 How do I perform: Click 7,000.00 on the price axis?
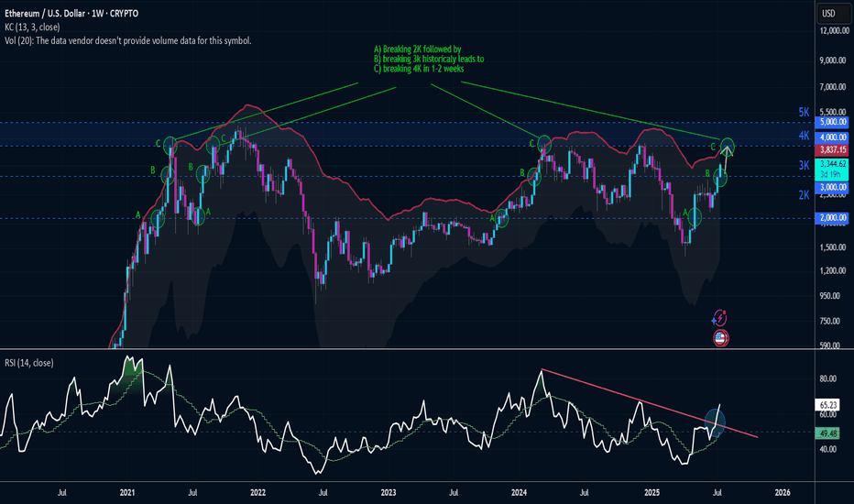click(833, 87)
